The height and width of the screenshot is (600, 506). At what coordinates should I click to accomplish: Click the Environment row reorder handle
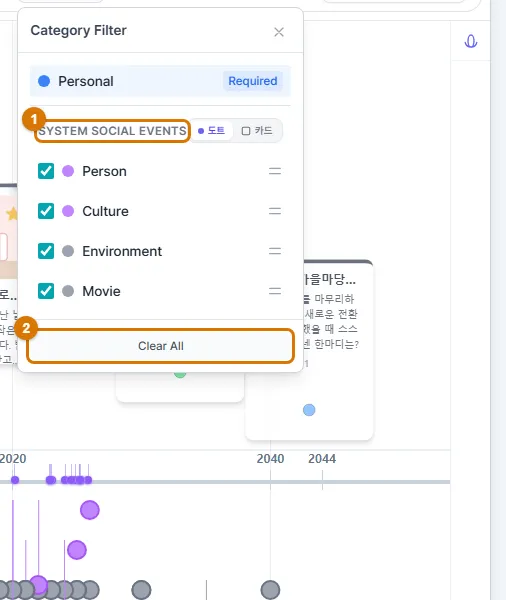[275, 251]
